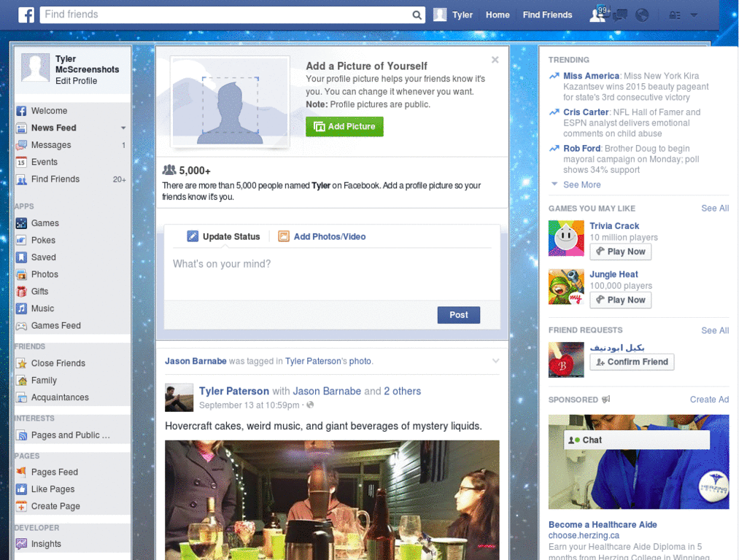Viewport: 747px width, 560px height.
Task: Dismiss the Add a Picture prompt
Action: pos(495,60)
